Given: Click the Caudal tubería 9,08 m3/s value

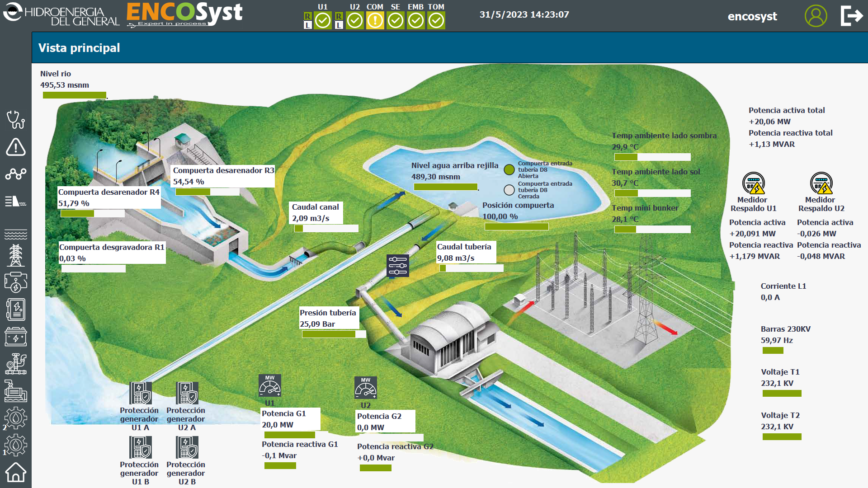Looking at the screenshot, I should point(456,258).
